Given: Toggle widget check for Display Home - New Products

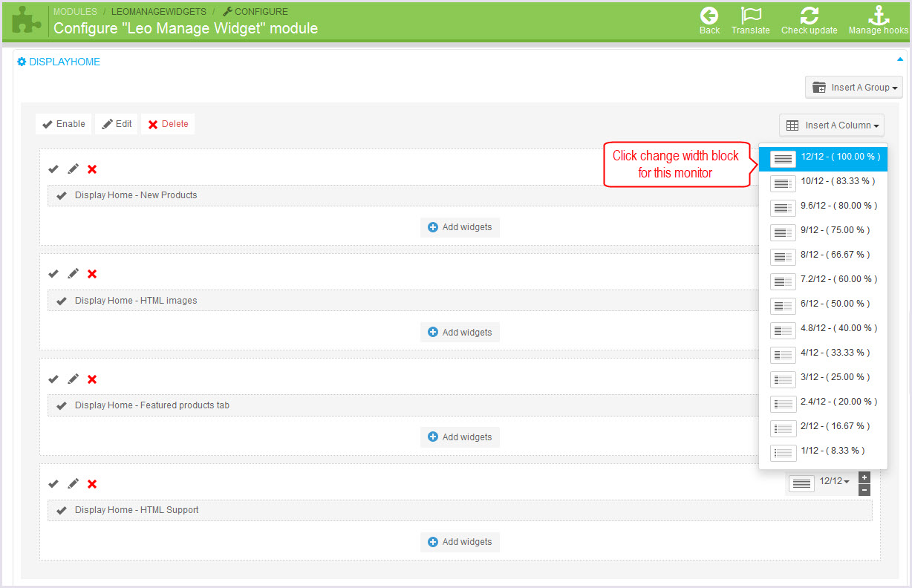Looking at the screenshot, I should click(62, 196).
